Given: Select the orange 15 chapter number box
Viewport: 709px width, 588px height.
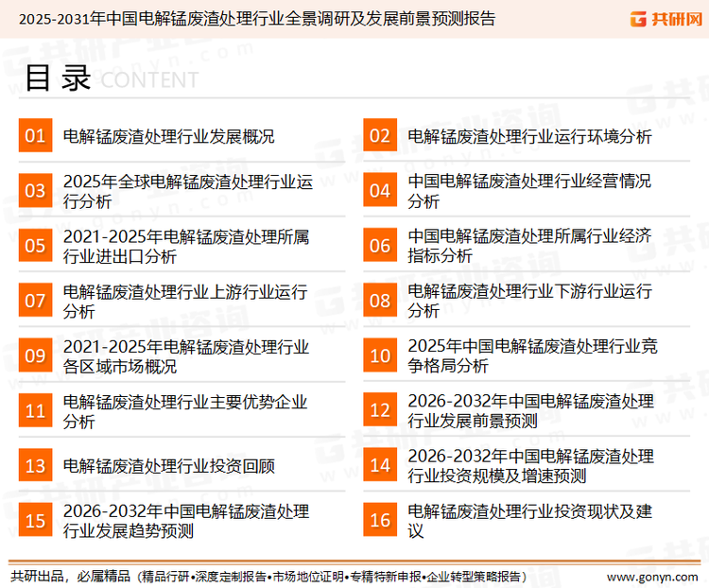Looking at the screenshot, I should (x=35, y=520).
